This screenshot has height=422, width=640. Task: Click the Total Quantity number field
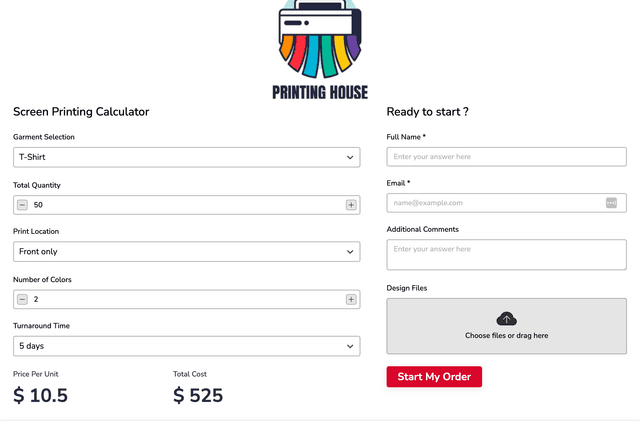[186, 205]
